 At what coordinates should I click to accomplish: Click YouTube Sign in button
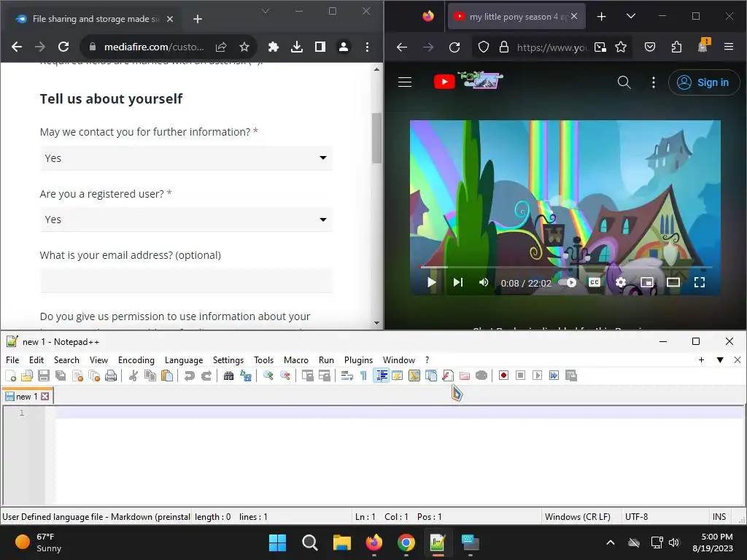point(704,82)
